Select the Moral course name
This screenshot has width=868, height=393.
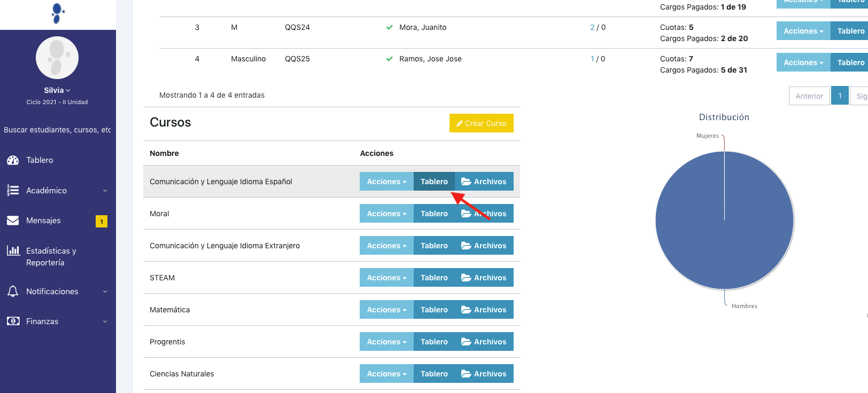(x=159, y=214)
